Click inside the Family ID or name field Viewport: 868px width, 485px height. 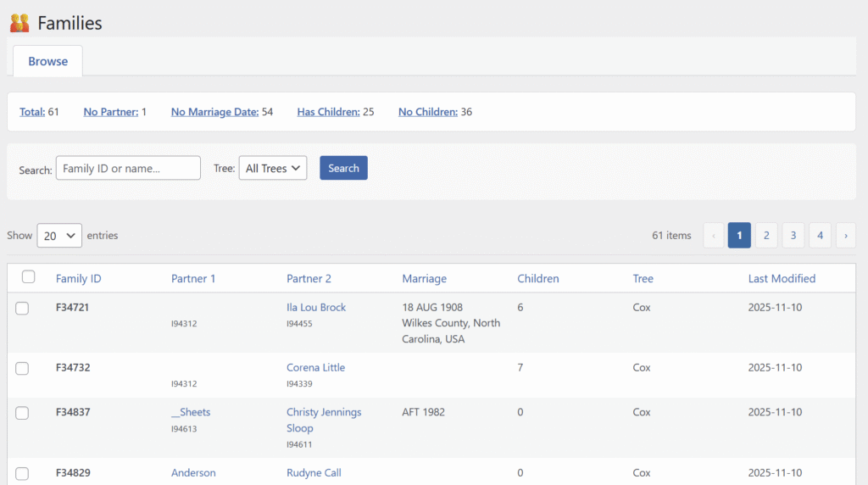pyautogui.click(x=128, y=169)
